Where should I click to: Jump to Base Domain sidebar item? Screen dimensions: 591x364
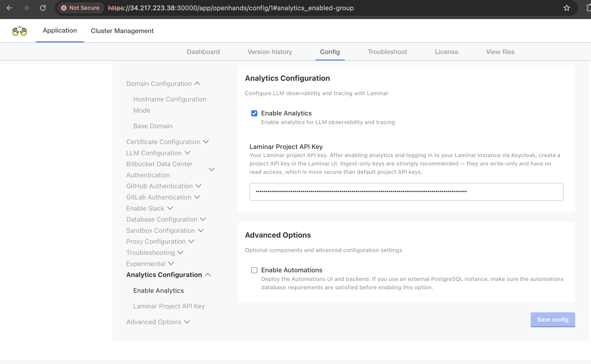tap(153, 126)
